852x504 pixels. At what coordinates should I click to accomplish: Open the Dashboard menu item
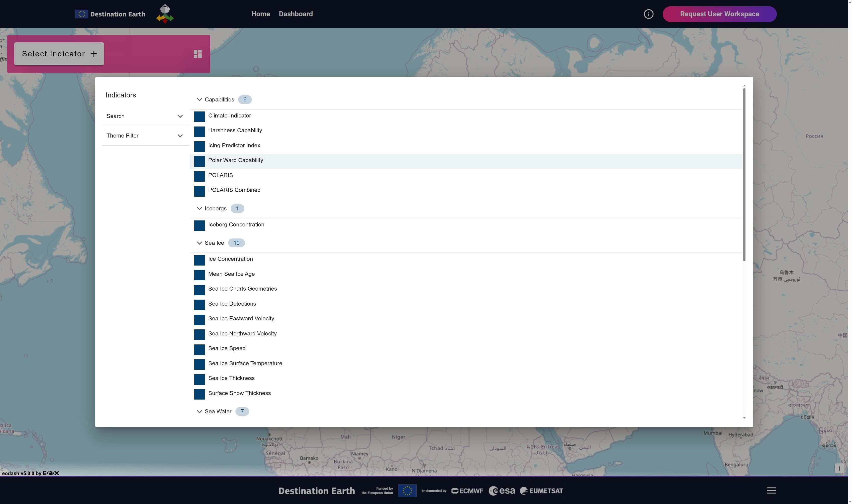296,14
